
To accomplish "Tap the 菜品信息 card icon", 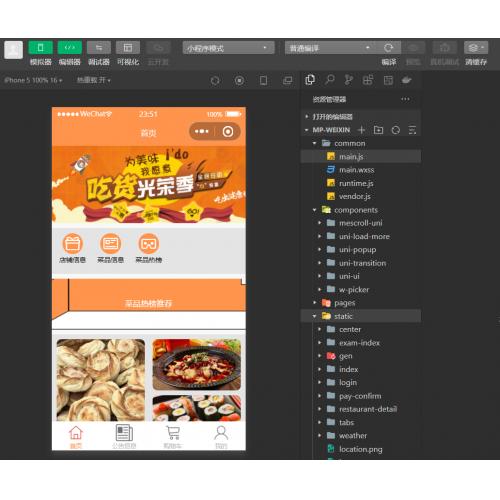I will [110, 244].
